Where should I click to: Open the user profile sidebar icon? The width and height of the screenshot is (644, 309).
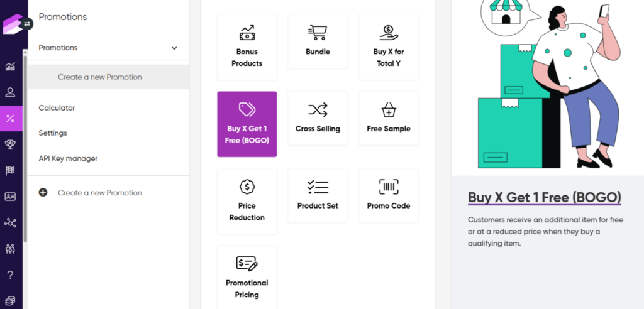(x=10, y=92)
